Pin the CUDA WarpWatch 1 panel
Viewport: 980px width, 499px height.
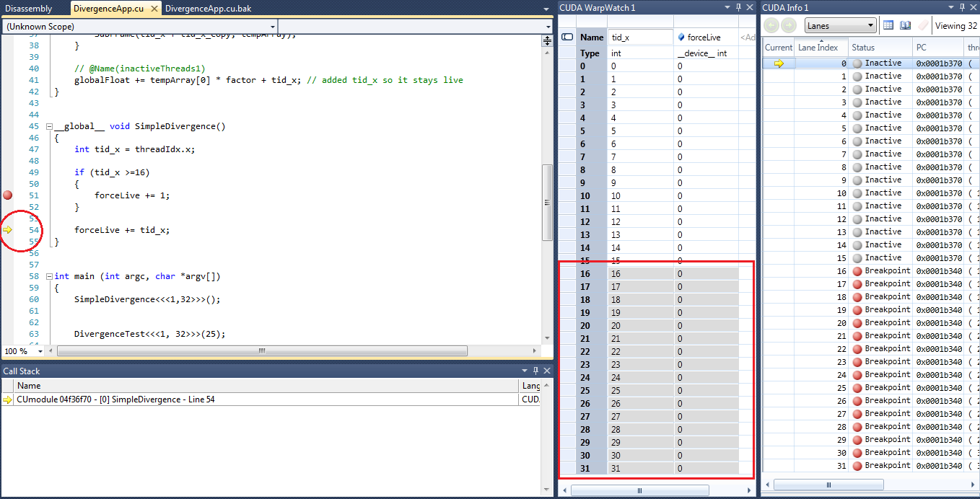pyautogui.click(x=738, y=8)
